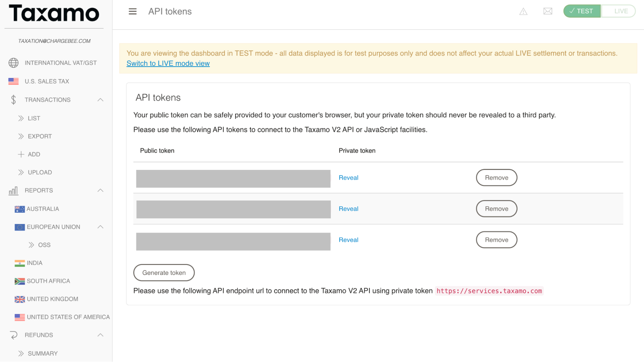Open the Transactions Export menu item
Viewport: 644px width, 362px height.
coord(40,136)
